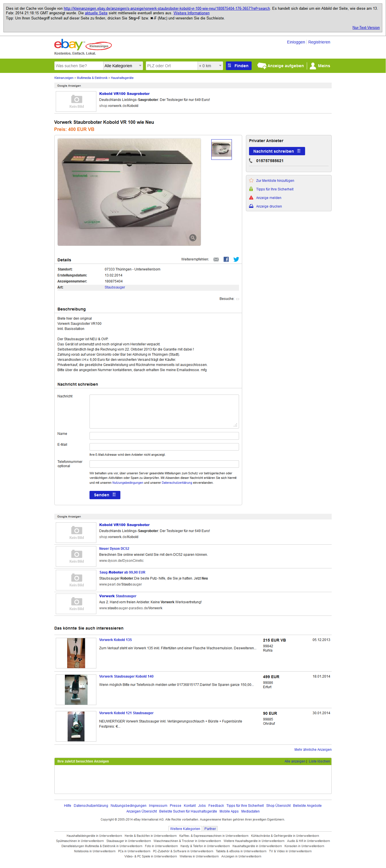Click Kein Bild placeholder of top Kobold ad

click(76, 101)
